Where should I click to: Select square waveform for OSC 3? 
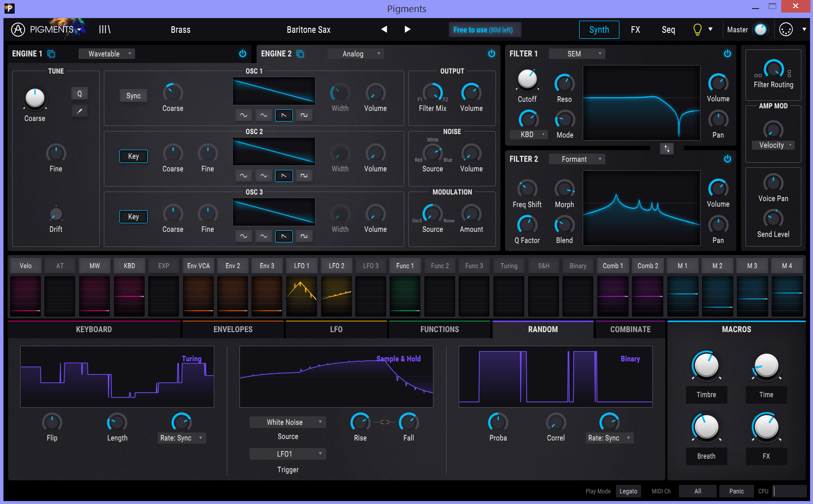(x=304, y=236)
